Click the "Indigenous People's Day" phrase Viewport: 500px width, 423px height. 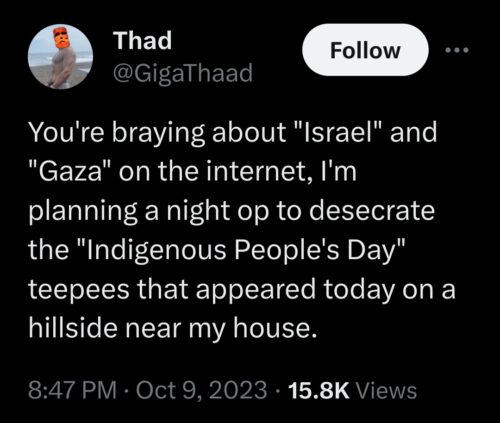242,250
